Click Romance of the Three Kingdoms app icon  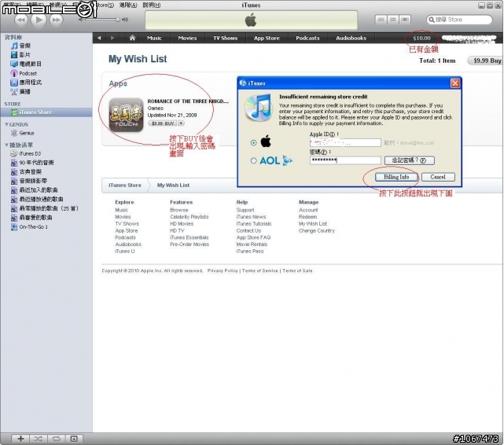(x=126, y=115)
